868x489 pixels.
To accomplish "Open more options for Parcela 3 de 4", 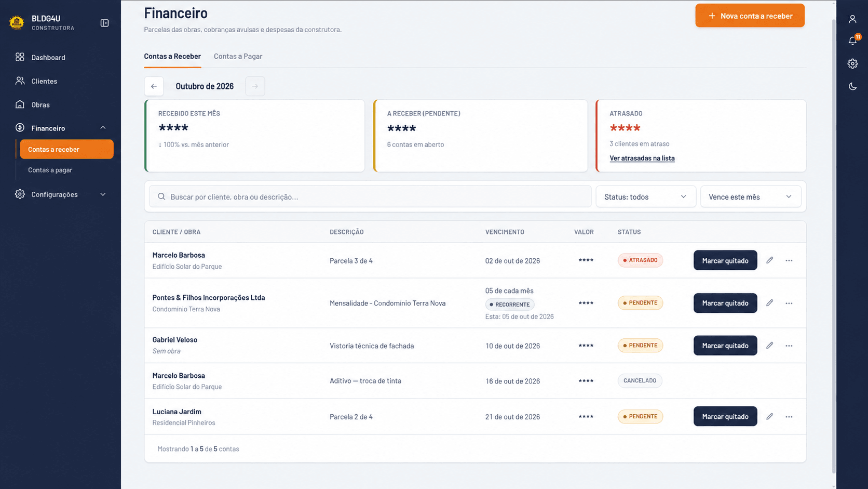I will coord(789,260).
